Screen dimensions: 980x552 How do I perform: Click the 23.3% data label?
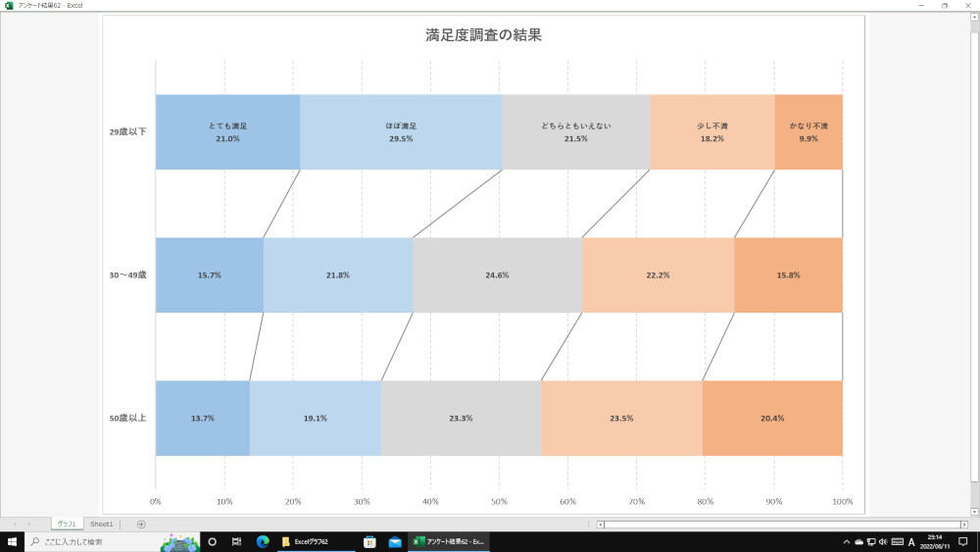pyautogui.click(x=461, y=419)
